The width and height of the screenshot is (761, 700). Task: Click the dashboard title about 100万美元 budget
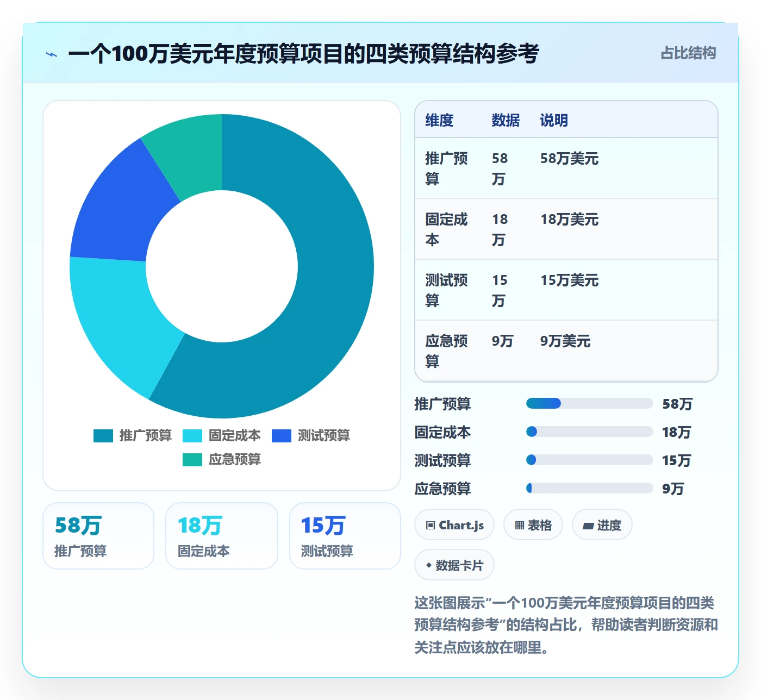tap(303, 54)
